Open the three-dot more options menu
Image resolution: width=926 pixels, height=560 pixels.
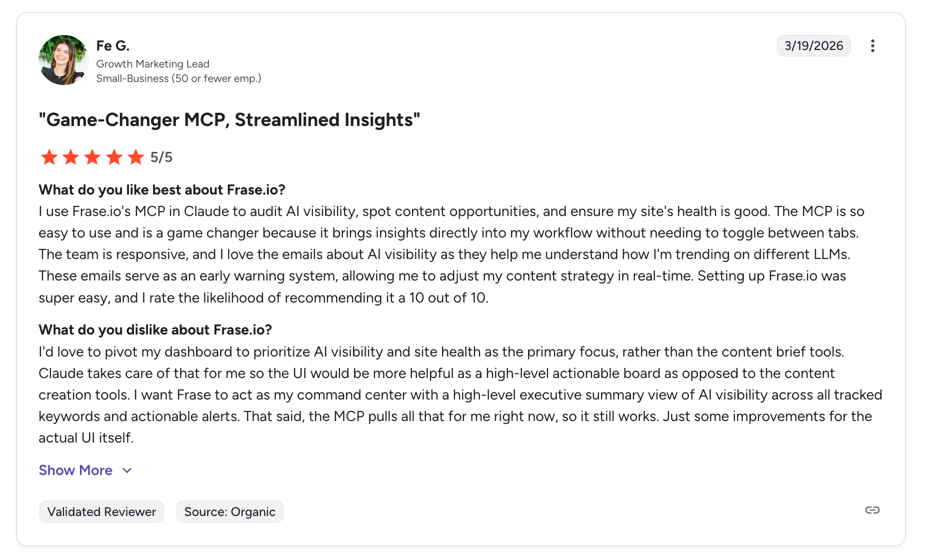872,46
